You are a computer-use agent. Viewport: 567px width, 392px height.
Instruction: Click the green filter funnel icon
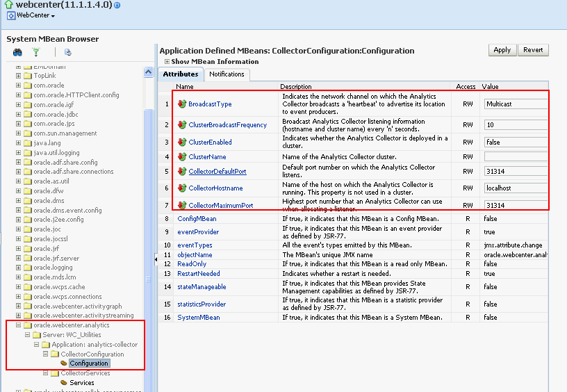[x=36, y=52]
